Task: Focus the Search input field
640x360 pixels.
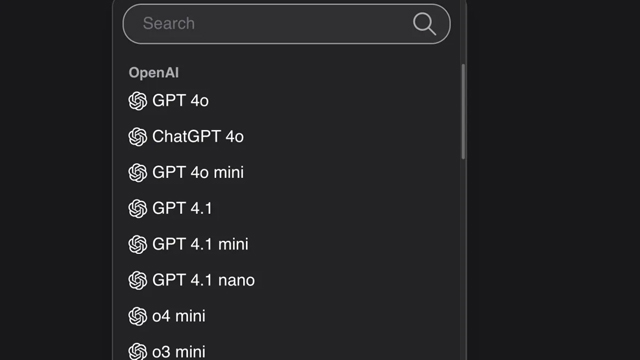Action: [287, 24]
